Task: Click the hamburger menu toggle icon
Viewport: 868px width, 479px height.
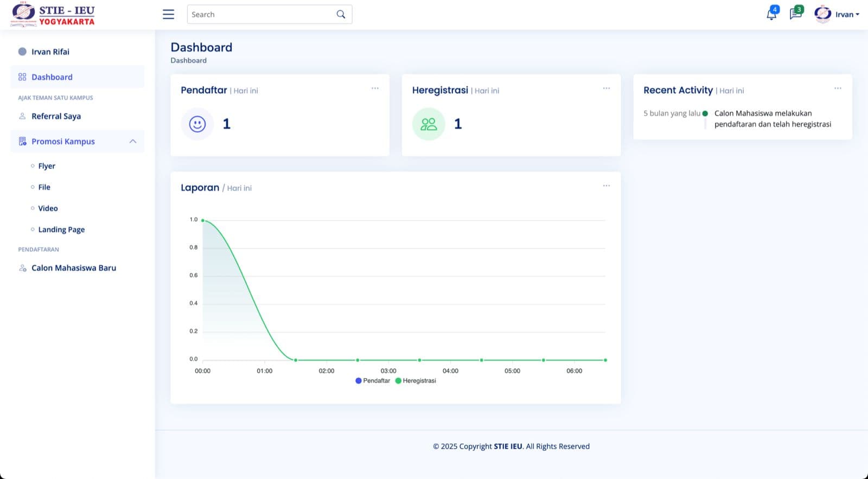Action: pyautogui.click(x=168, y=15)
